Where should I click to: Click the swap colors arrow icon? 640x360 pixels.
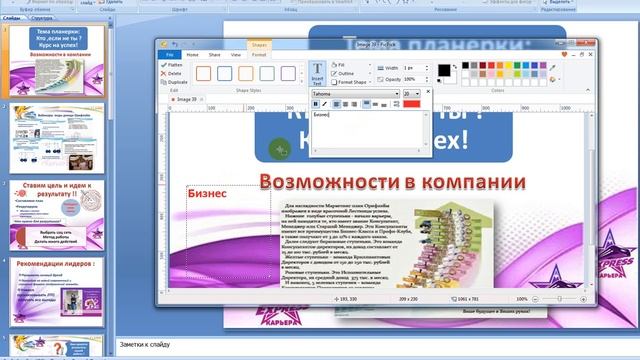click(x=455, y=67)
